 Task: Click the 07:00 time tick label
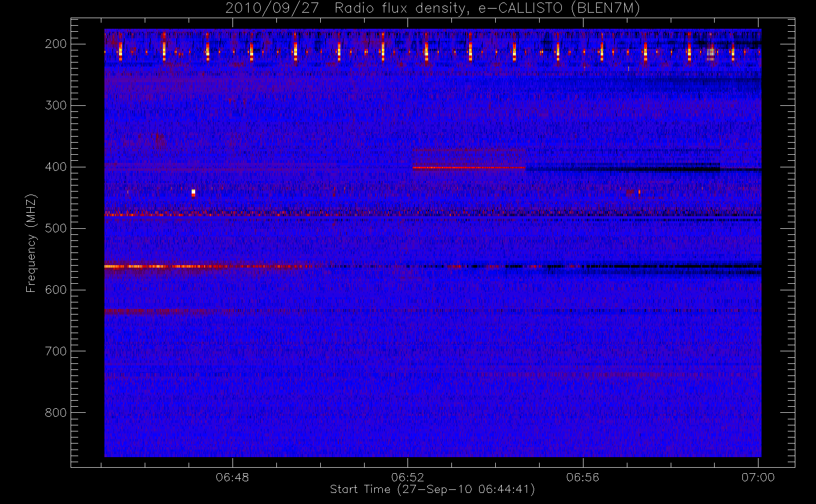(758, 477)
